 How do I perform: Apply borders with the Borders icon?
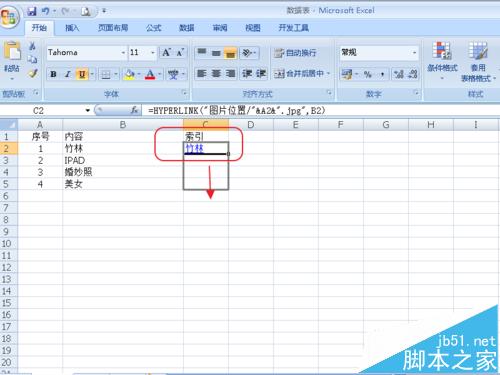[106, 74]
